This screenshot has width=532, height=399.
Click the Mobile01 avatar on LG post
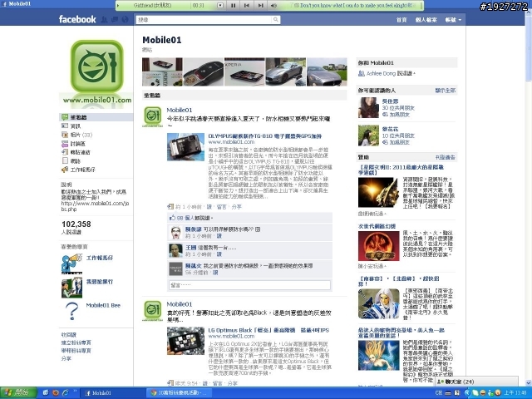pyautogui.click(x=153, y=310)
